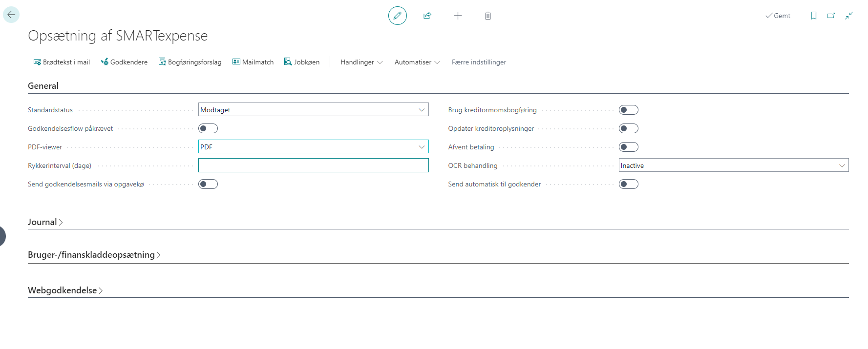Viewport: 868px width, 349px height.
Task: Open the Automatiser menu
Action: (417, 62)
